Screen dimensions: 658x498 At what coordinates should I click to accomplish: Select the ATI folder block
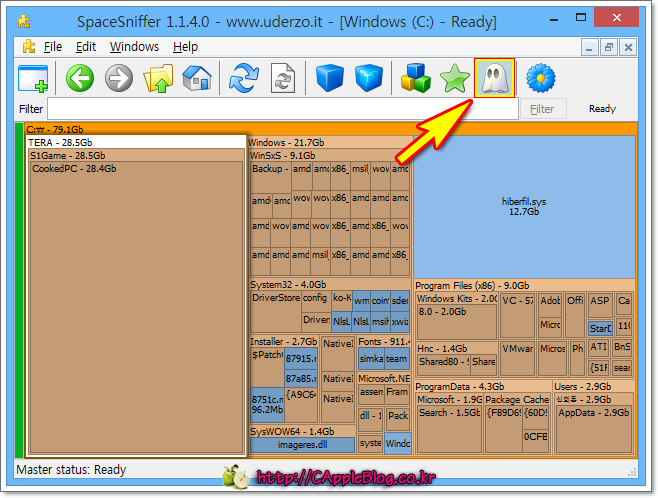click(599, 347)
